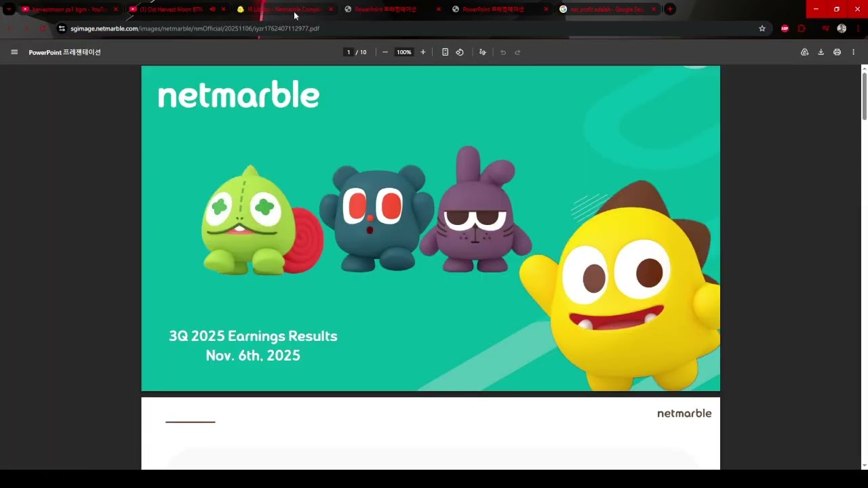
Task: Click the "PowerPoint 프레젠테이션" document title
Action: pos(64,52)
